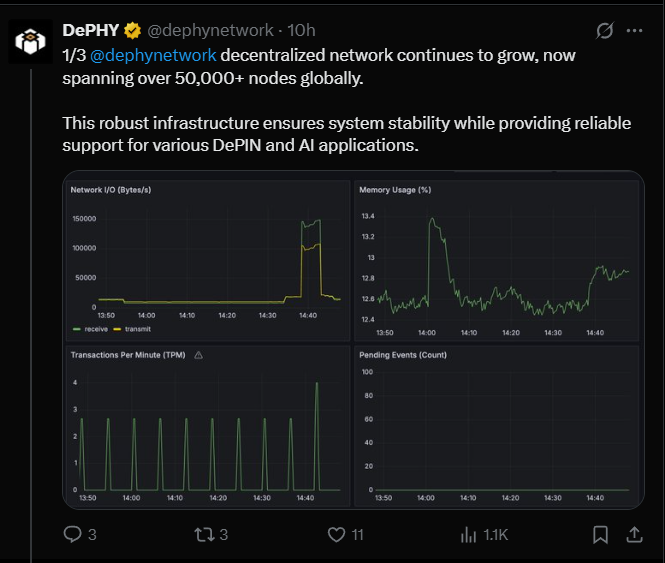Click the repost arrows icon
The width and height of the screenshot is (665, 563).
(x=204, y=535)
